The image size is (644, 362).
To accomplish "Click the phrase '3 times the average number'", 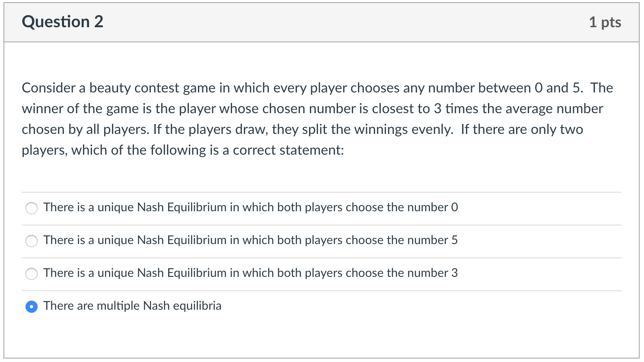I will (518, 108).
